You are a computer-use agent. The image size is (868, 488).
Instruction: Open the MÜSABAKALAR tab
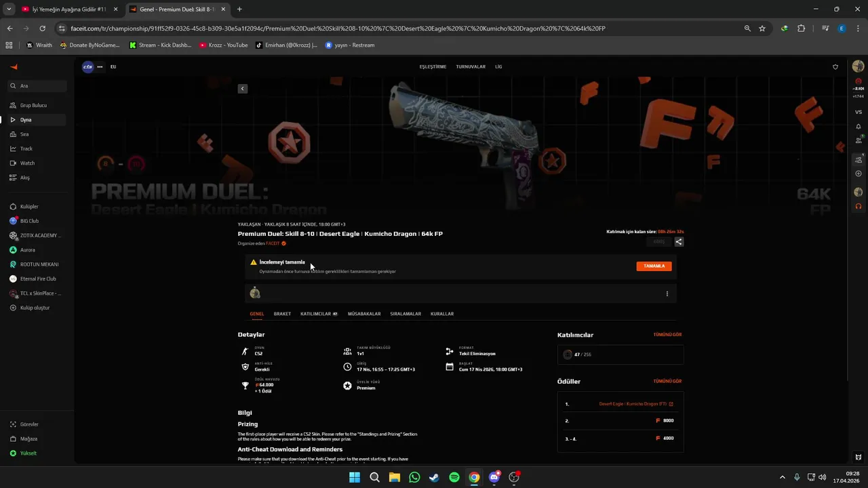click(364, 314)
